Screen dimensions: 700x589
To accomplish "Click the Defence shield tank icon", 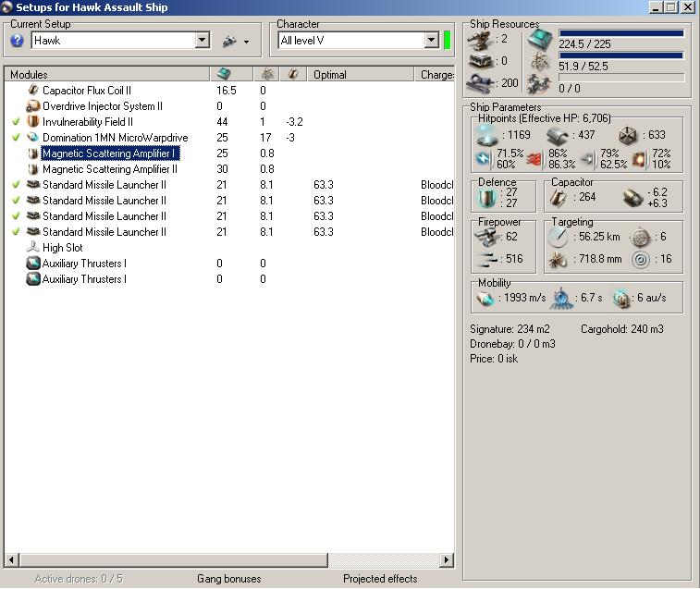I will 487,198.
